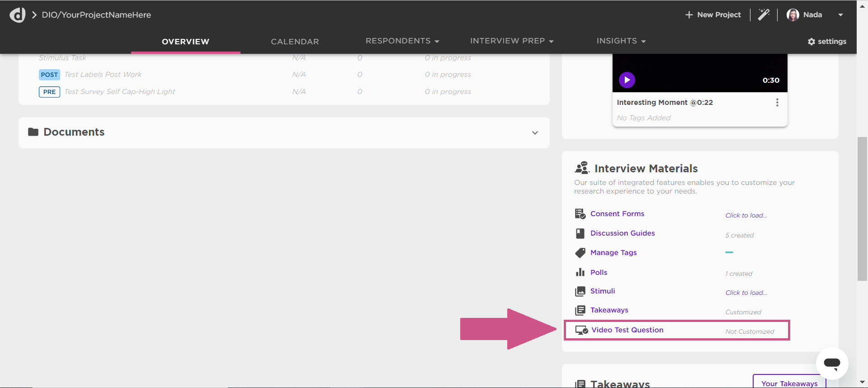Click the Interview Materials people icon
Viewport: 868px width, 388px height.
point(582,168)
